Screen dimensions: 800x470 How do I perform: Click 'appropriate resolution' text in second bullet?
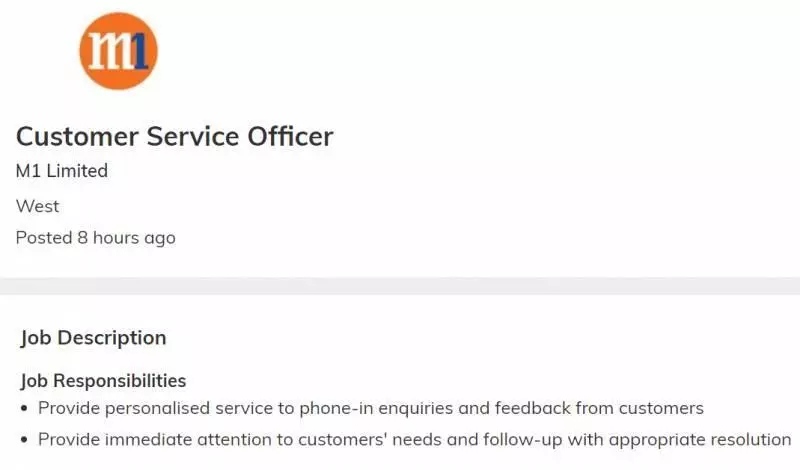700,439
